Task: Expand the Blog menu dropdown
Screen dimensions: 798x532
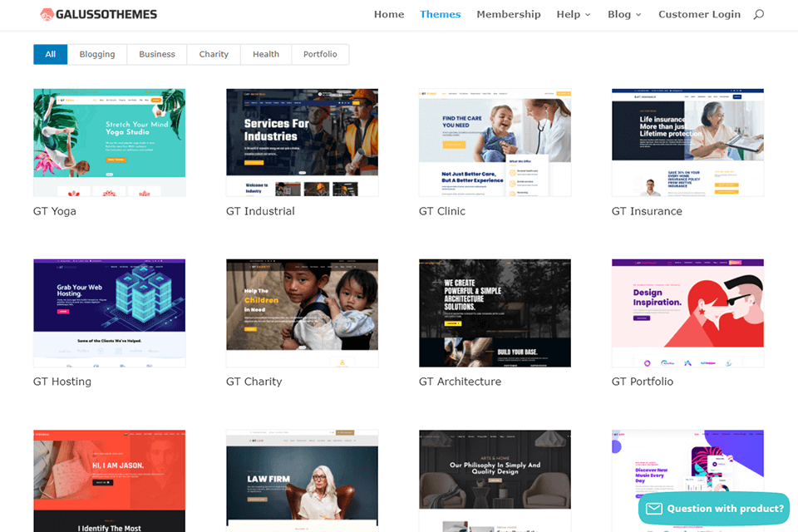Action: click(624, 14)
